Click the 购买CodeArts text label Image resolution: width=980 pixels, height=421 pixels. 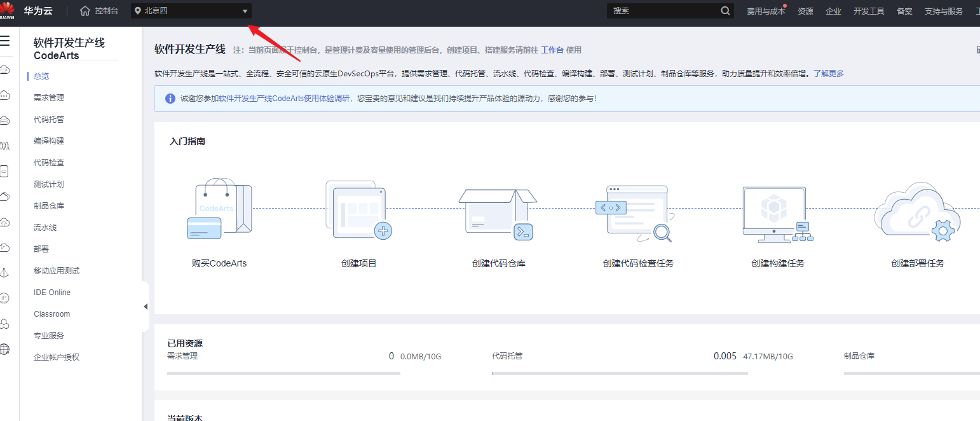tap(219, 263)
